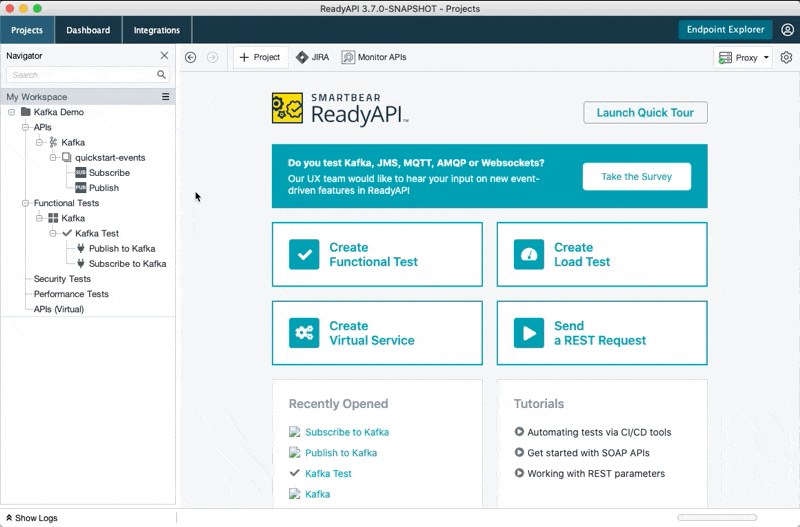Open Get started with SOAP APIs tutorial

[588, 453]
